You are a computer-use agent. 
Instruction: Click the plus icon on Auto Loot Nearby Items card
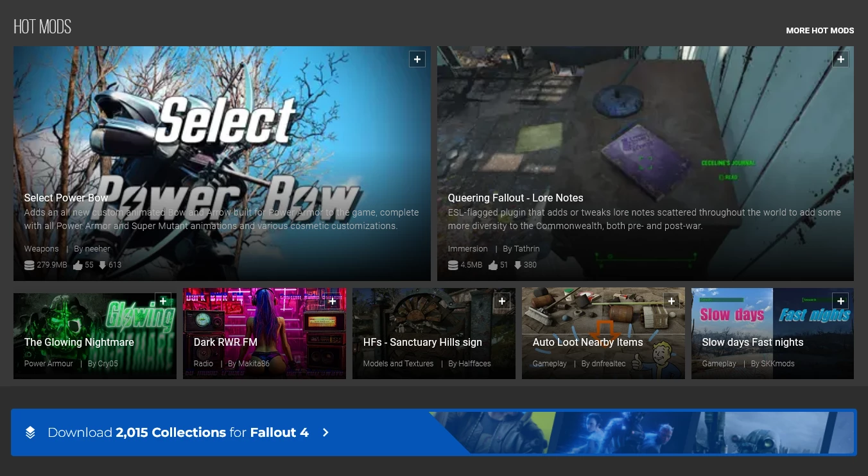click(x=672, y=301)
